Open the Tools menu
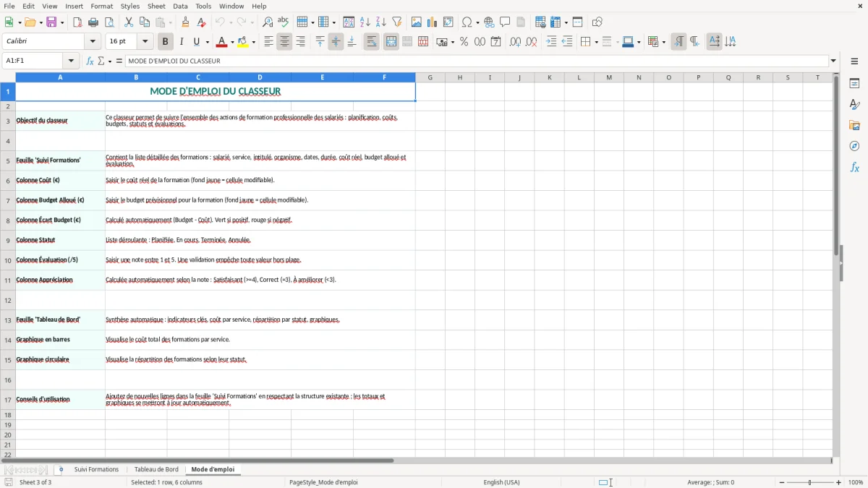The width and height of the screenshot is (868, 488). click(x=203, y=6)
